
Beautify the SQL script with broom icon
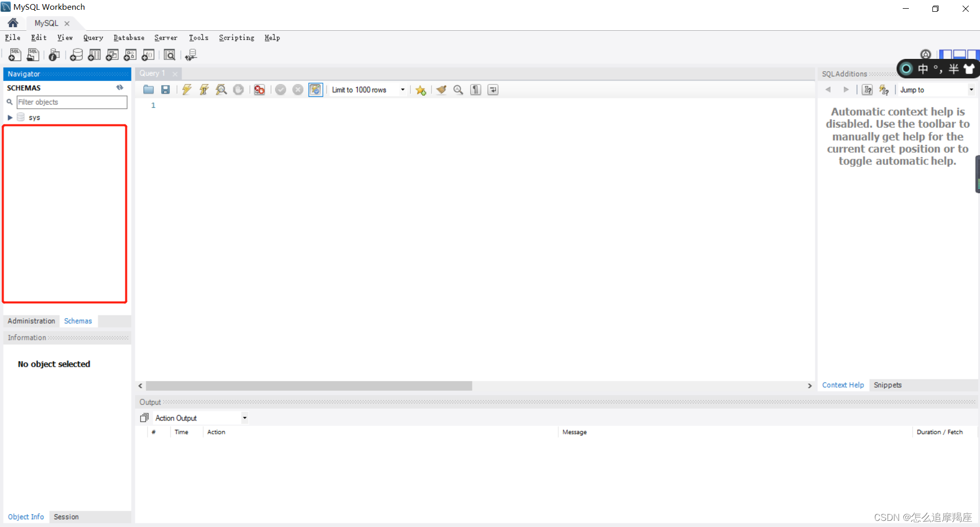tap(441, 90)
